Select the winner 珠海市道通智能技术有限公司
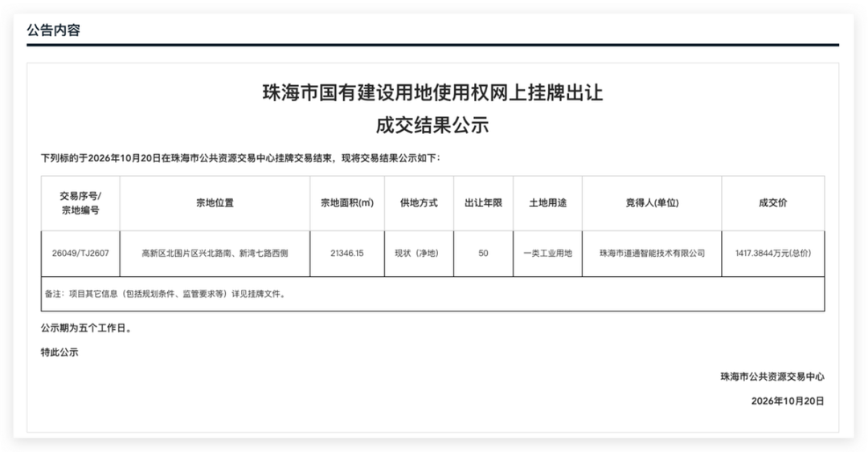This screenshot has height=452, width=868. [652, 254]
